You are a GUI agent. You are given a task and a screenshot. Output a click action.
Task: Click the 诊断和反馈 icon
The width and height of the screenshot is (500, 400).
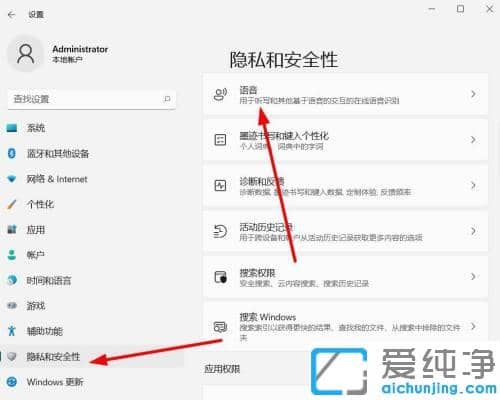(220, 185)
